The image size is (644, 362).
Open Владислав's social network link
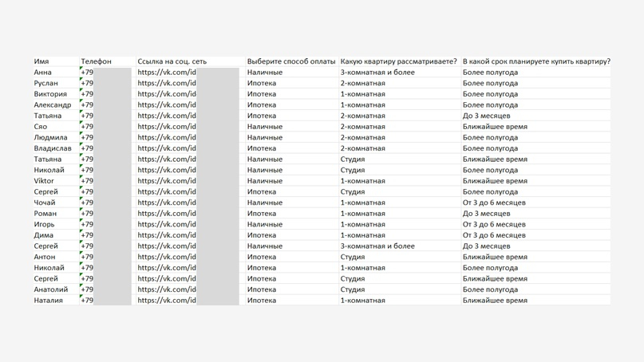point(167,148)
